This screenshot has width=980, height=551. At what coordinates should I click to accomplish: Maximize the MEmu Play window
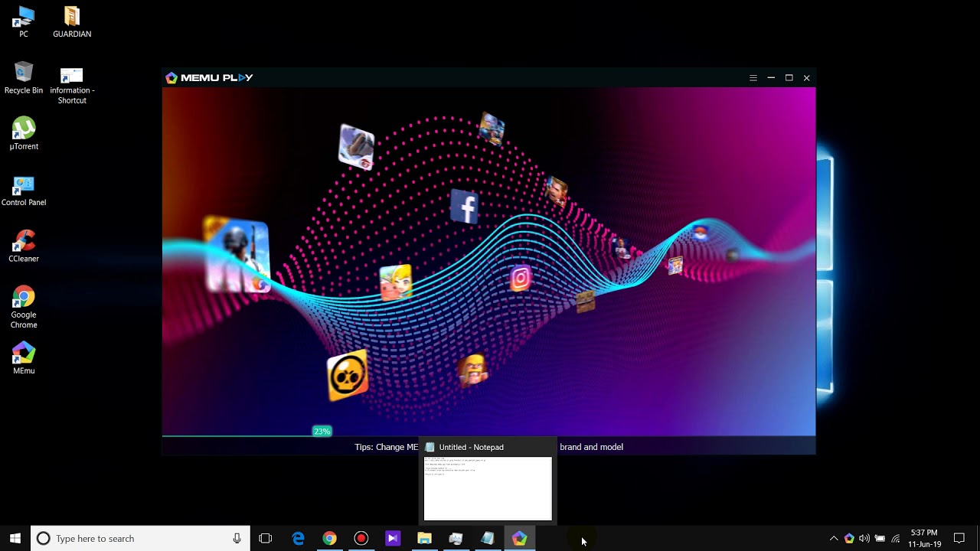pyautogui.click(x=789, y=78)
